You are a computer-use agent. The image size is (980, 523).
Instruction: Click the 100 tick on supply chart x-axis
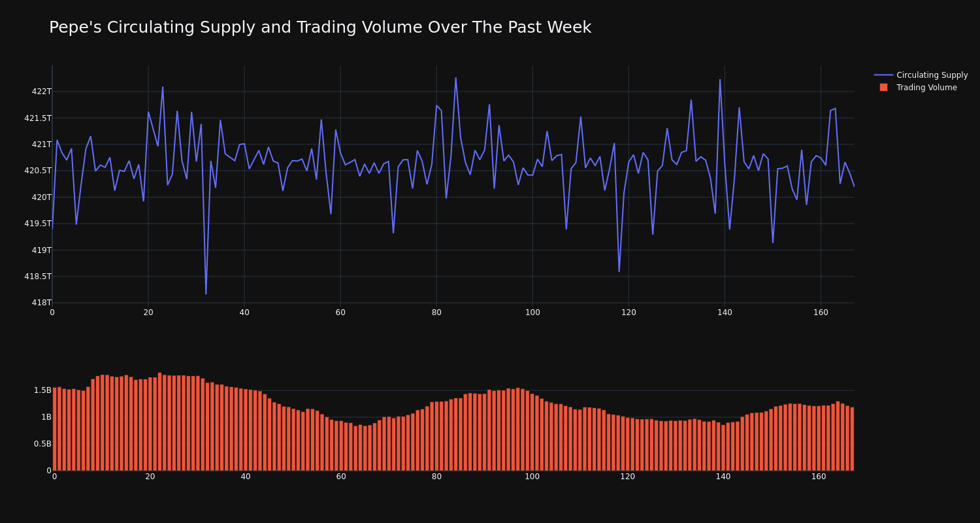(532, 312)
